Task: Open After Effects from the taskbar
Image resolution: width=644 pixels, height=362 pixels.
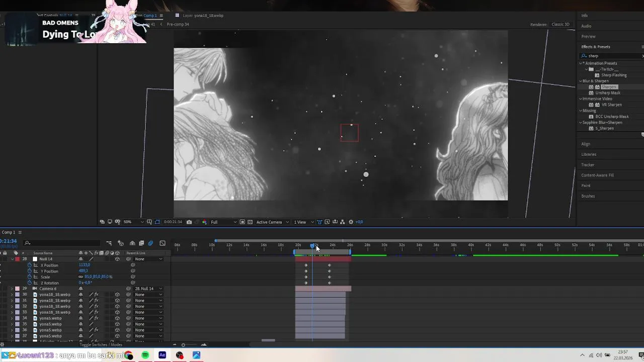Action: point(163,355)
